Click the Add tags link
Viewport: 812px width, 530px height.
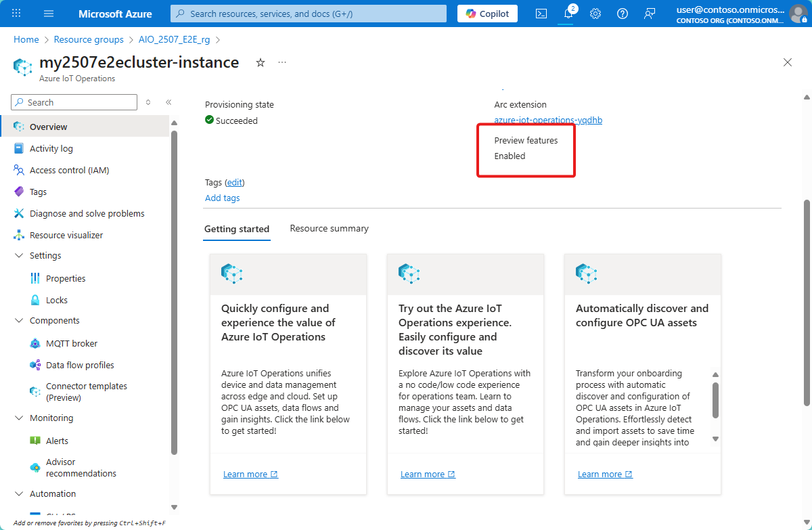(x=223, y=198)
